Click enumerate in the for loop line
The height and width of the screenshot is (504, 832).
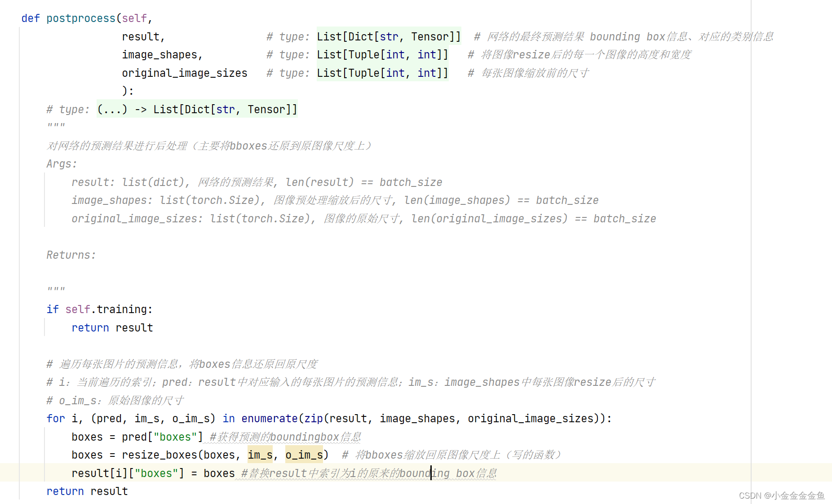(270, 419)
